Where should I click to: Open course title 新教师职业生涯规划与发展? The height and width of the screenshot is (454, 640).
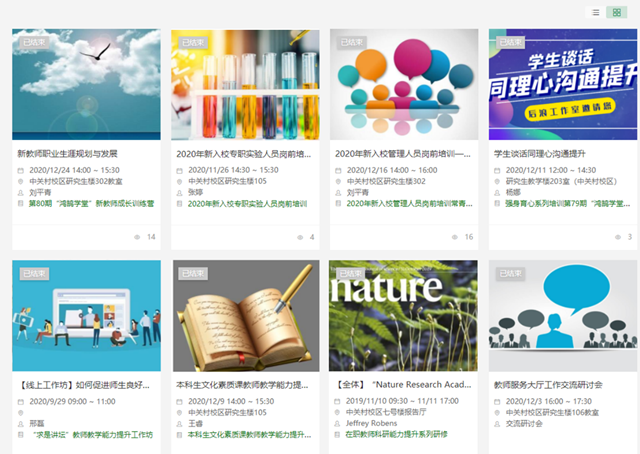click(x=67, y=154)
